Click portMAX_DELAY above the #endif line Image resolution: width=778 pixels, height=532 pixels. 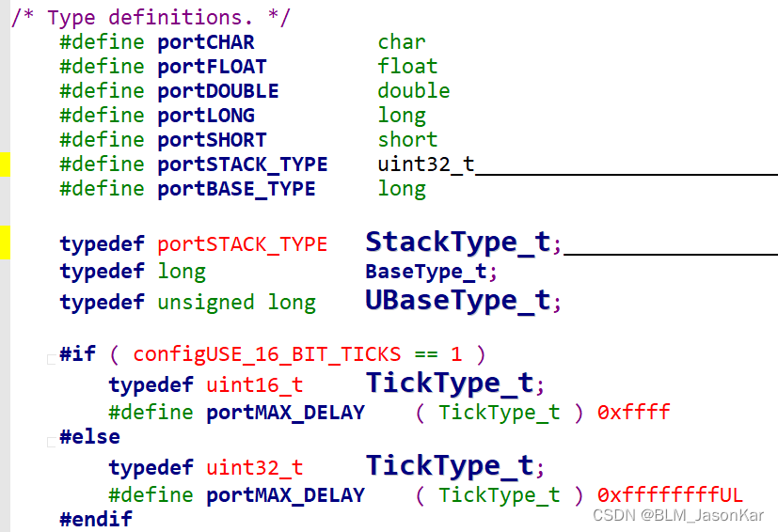[285, 495]
